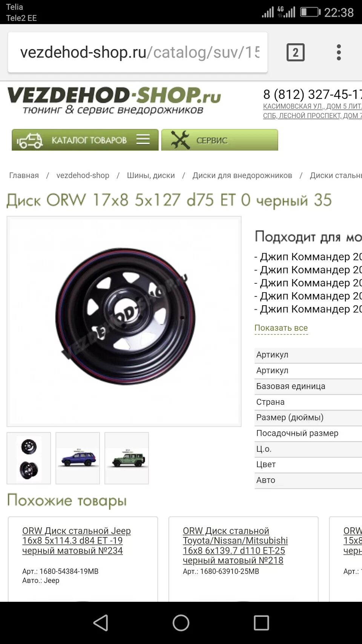Click the VEZDEHOD-SHOP.ru logo
The image size is (362, 644).
(114, 100)
